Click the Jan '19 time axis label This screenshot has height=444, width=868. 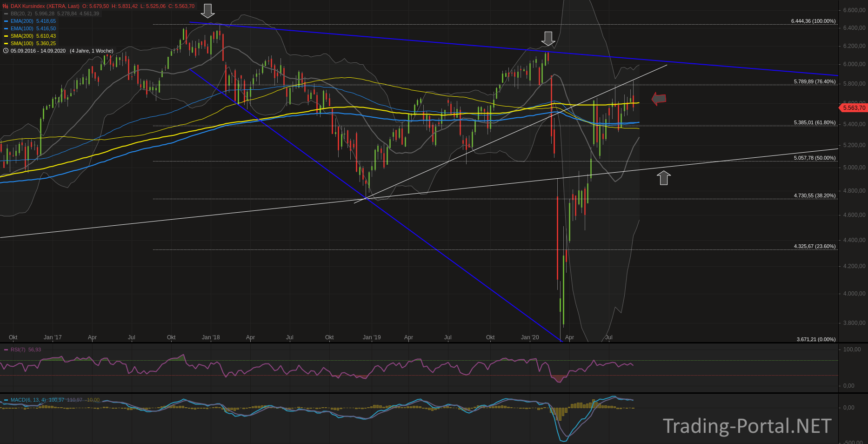click(372, 337)
